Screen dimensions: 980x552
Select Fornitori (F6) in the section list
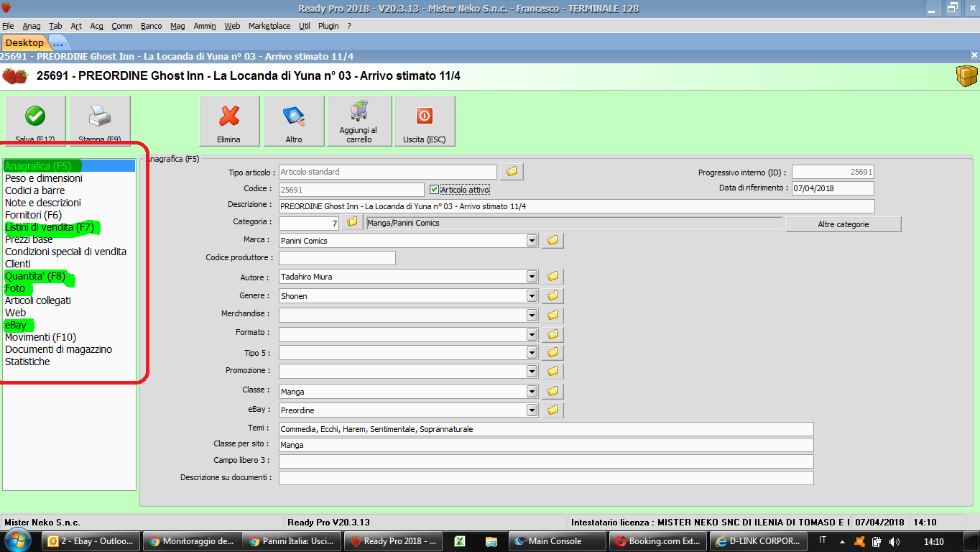click(34, 215)
